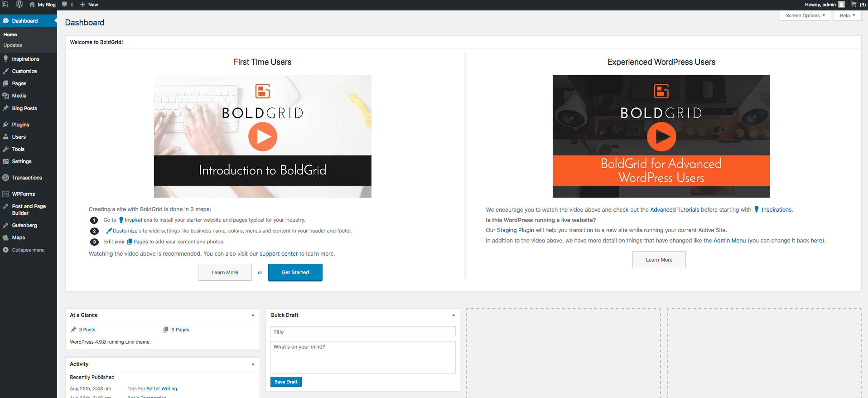
Task: Open the Tips For Better Writing post
Action: [x=152, y=388]
